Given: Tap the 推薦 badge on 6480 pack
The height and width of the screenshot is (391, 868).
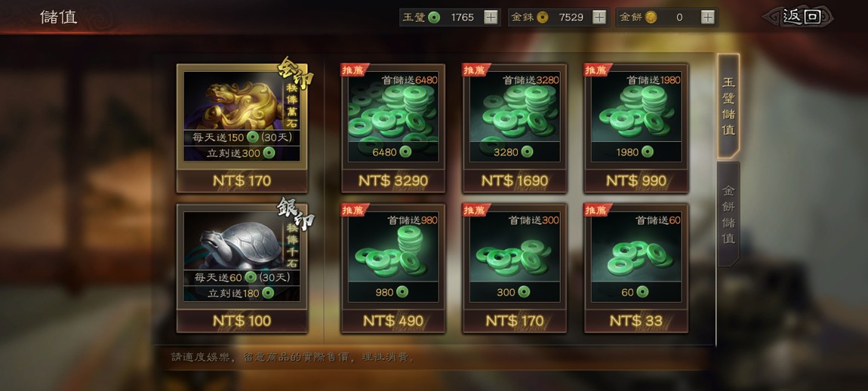Looking at the screenshot, I should tap(354, 69).
